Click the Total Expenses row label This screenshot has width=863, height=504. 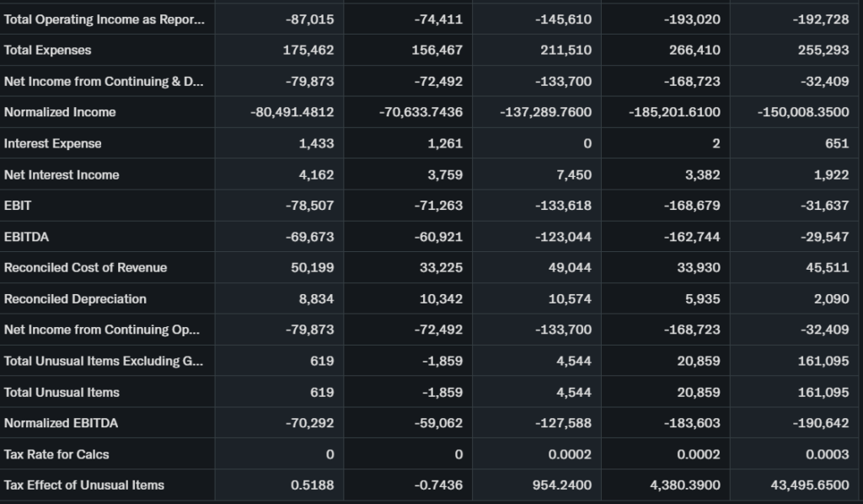(x=48, y=50)
